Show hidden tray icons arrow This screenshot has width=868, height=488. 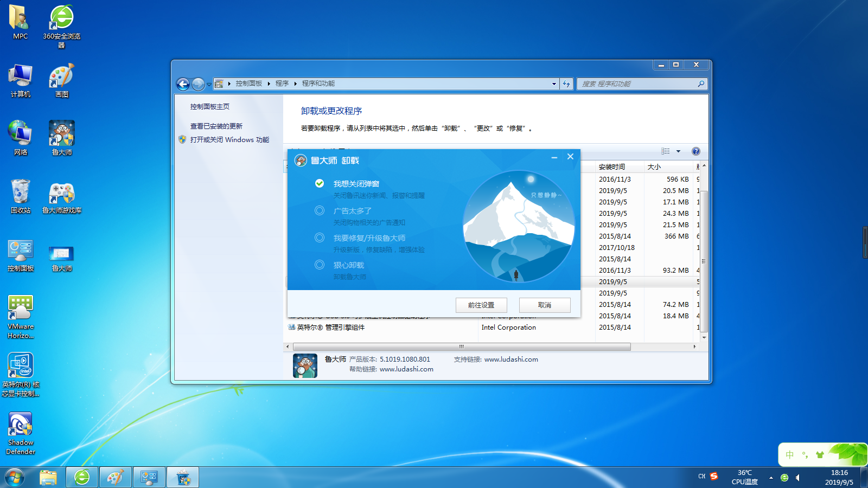(x=771, y=478)
